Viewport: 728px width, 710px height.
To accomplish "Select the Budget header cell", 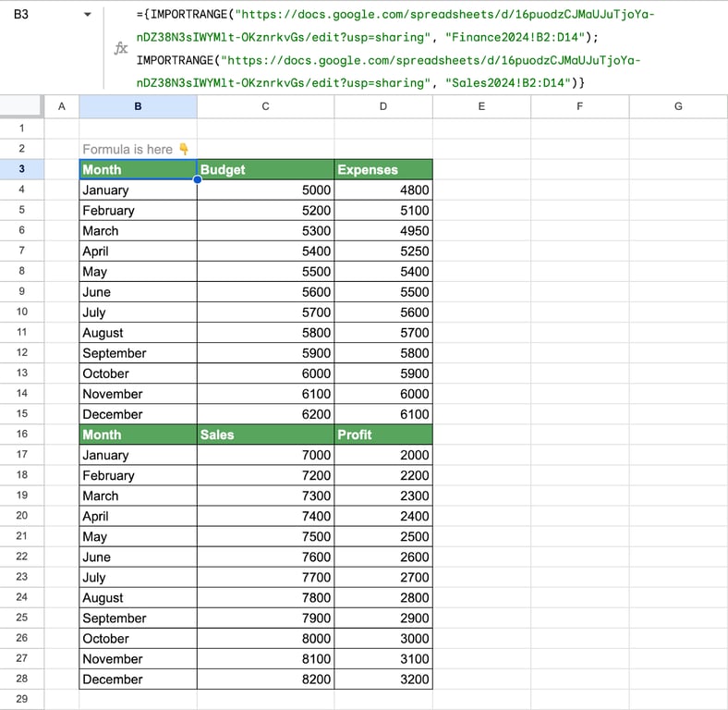I will click(x=265, y=169).
